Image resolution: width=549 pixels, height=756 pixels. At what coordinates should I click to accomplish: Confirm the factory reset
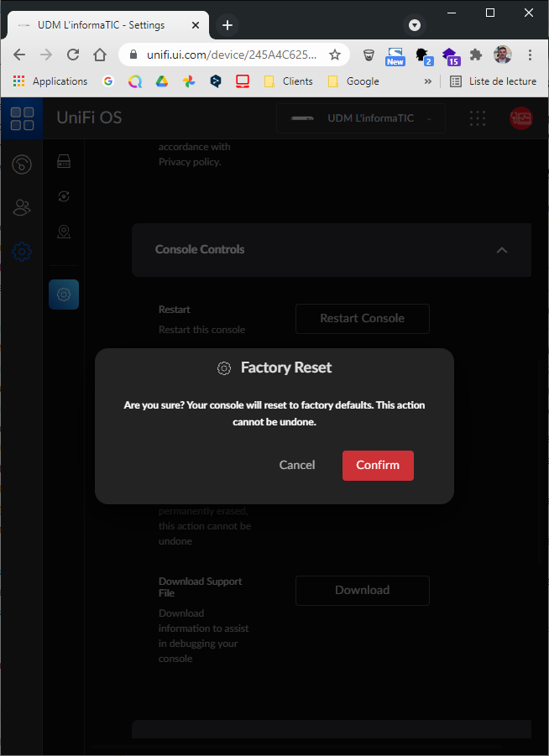[378, 465]
